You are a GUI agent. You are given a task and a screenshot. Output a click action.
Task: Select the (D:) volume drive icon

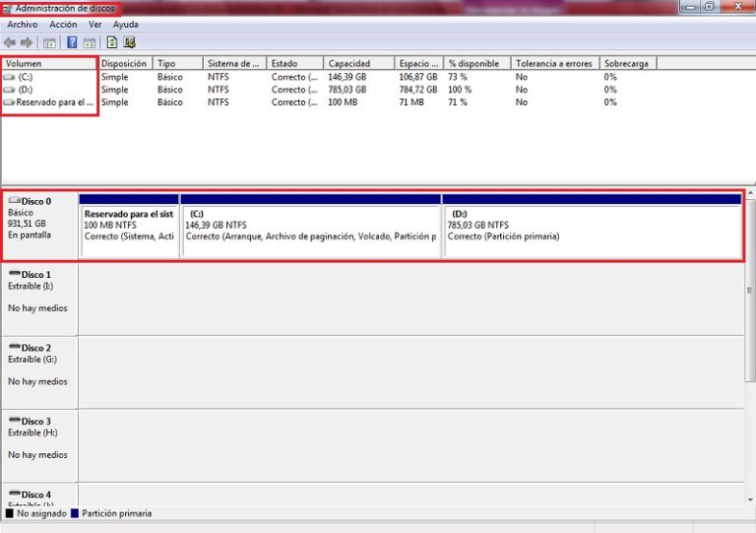pyautogui.click(x=9, y=90)
